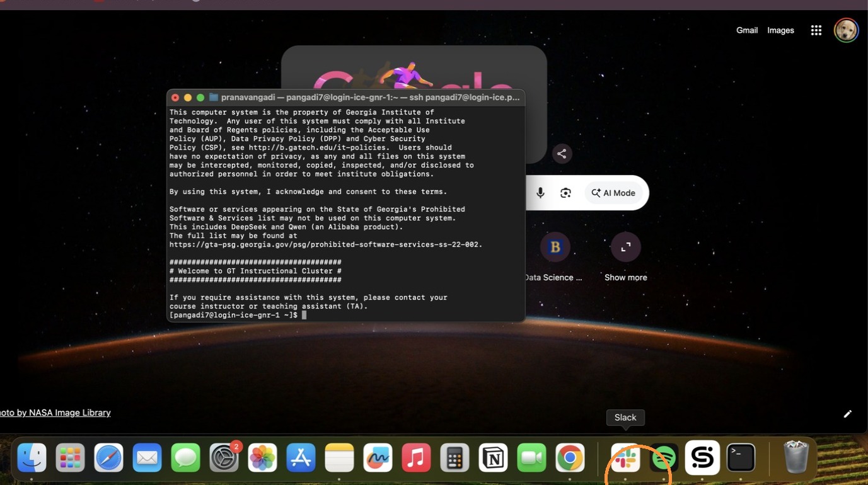The height and width of the screenshot is (485, 868).
Task: Click Photo by NASA Image Library link
Action: (55, 413)
